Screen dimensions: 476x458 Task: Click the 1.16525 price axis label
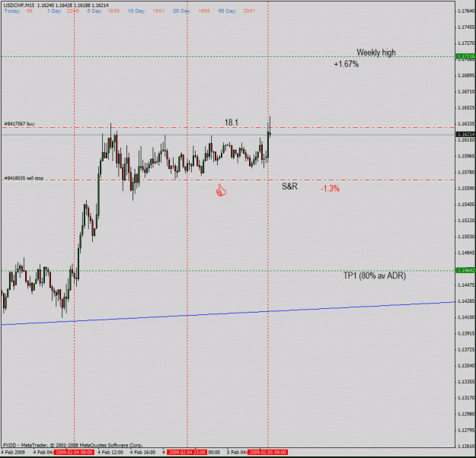[x=466, y=108]
